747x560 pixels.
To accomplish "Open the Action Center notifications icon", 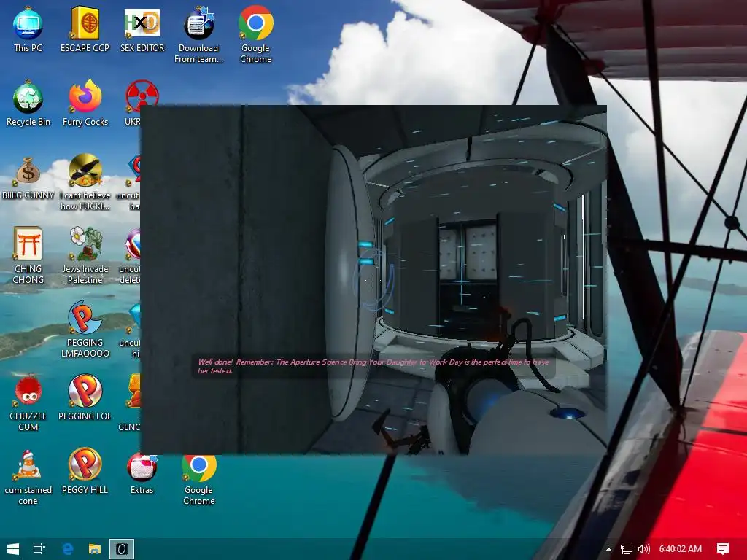I will pos(723,549).
